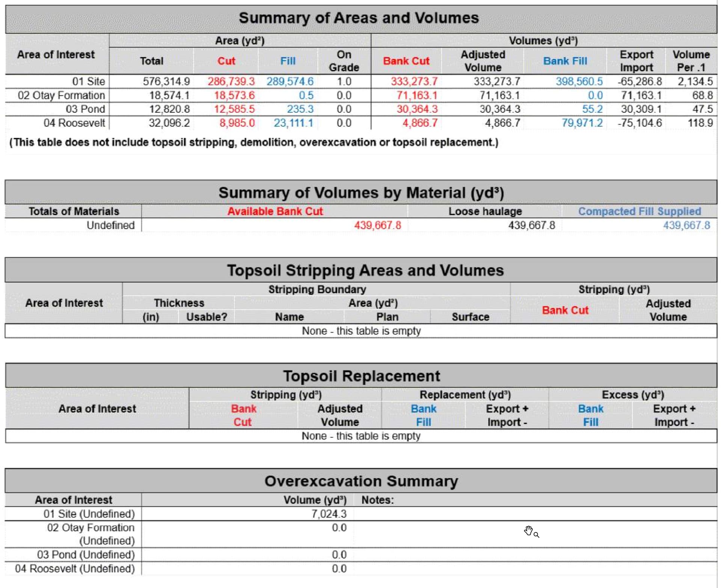Click bank fill value 55.2

[x=592, y=109]
